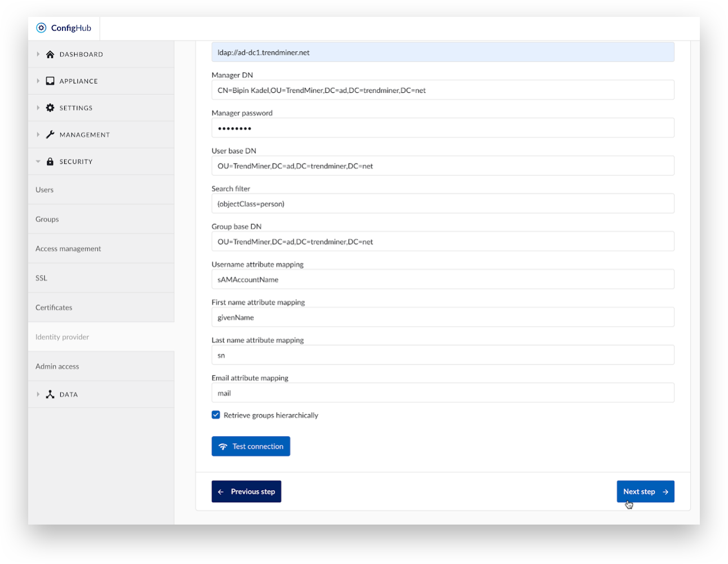Focus the Group base DN field
728x564 pixels.
click(x=443, y=241)
